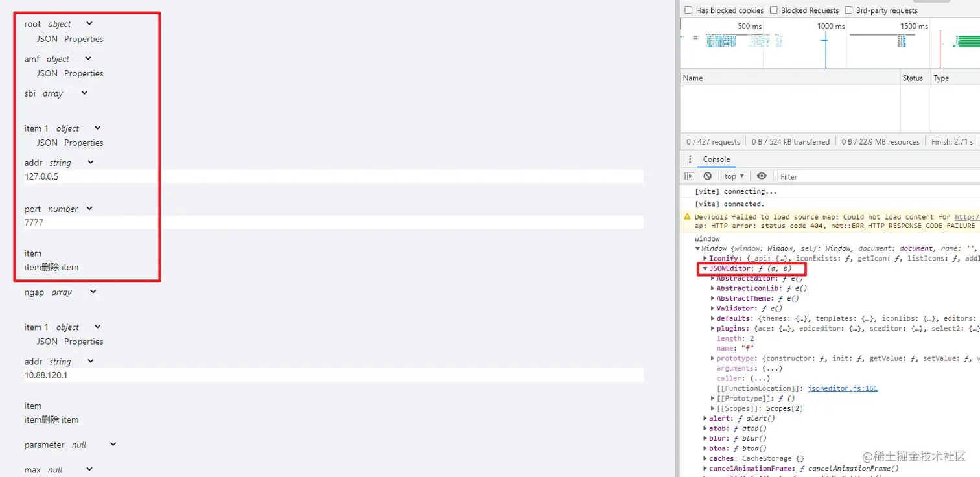Expand the Validator entry
The width and height of the screenshot is (980, 477).
(713, 308)
